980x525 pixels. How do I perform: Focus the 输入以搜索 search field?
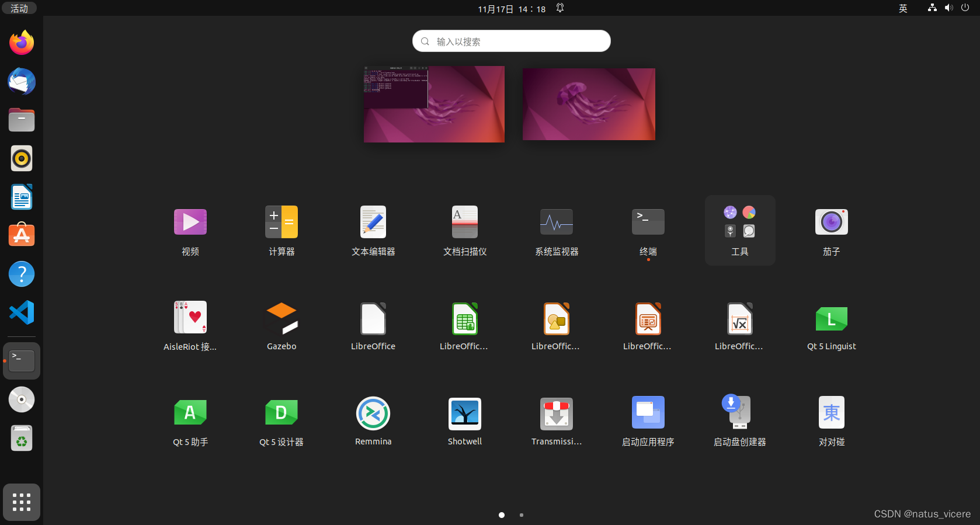(512, 41)
